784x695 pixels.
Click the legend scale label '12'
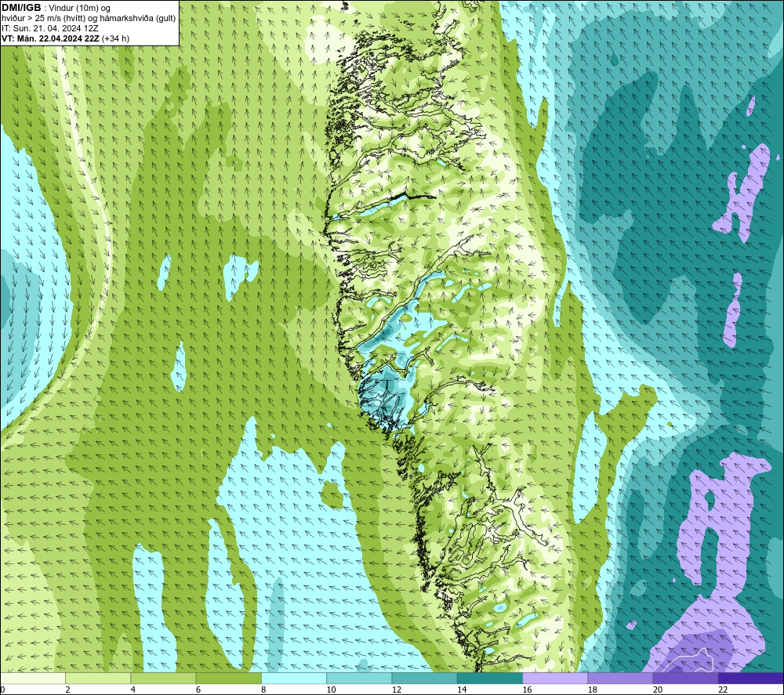pyautogui.click(x=397, y=690)
